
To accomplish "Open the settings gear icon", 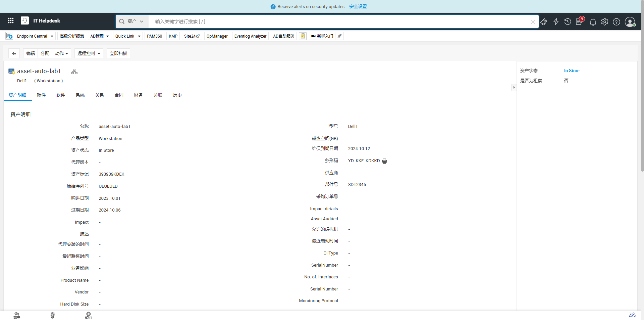I will coord(604,22).
